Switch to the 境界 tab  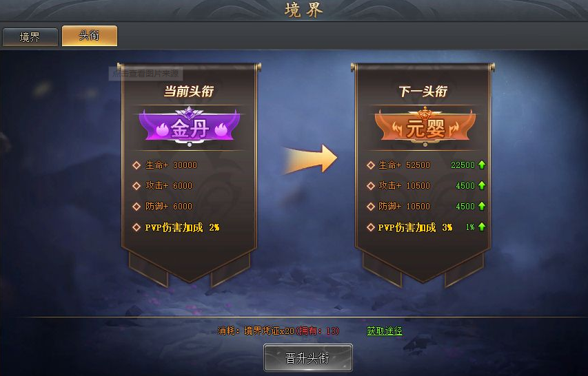tap(30, 37)
